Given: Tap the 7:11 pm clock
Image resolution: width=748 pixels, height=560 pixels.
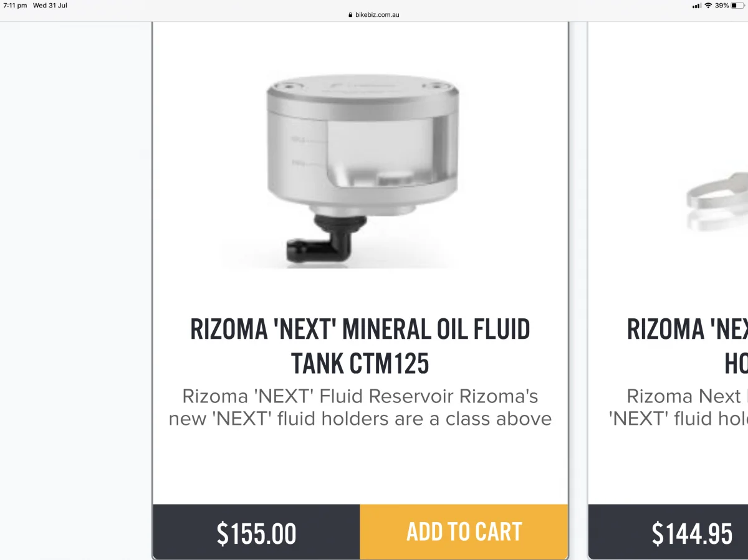Looking at the screenshot, I should click(x=15, y=6).
